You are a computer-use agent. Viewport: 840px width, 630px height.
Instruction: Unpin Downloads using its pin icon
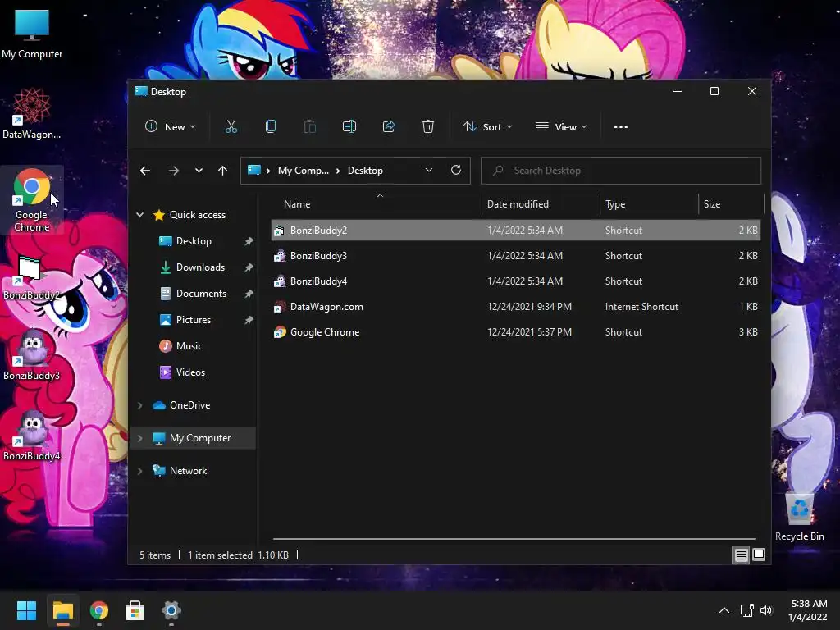point(249,267)
